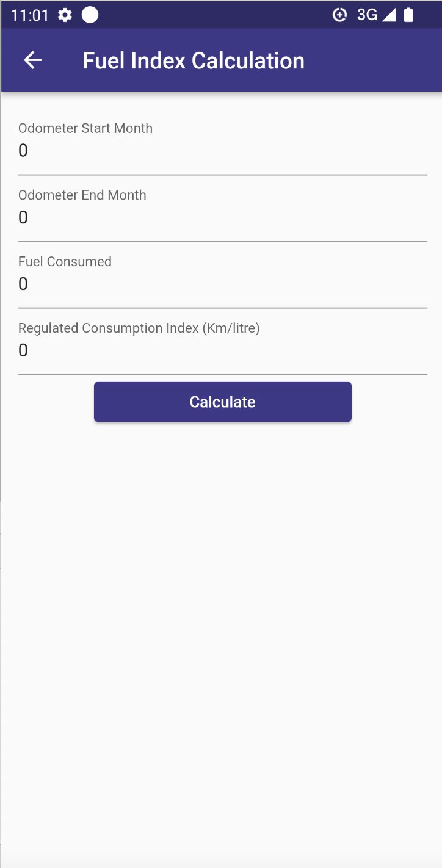Viewport: 442px width, 868px height.
Task: Select the Fuel Consumed value field
Action: (x=222, y=284)
